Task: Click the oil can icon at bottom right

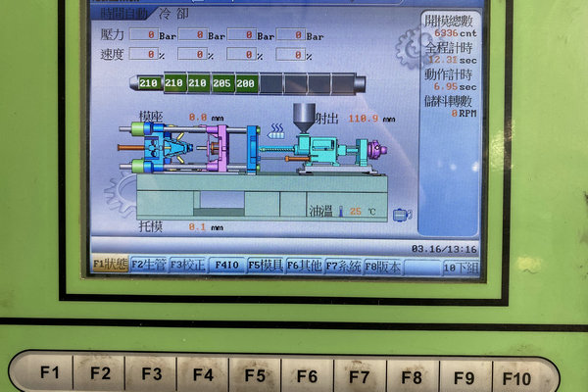Action: point(401,214)
